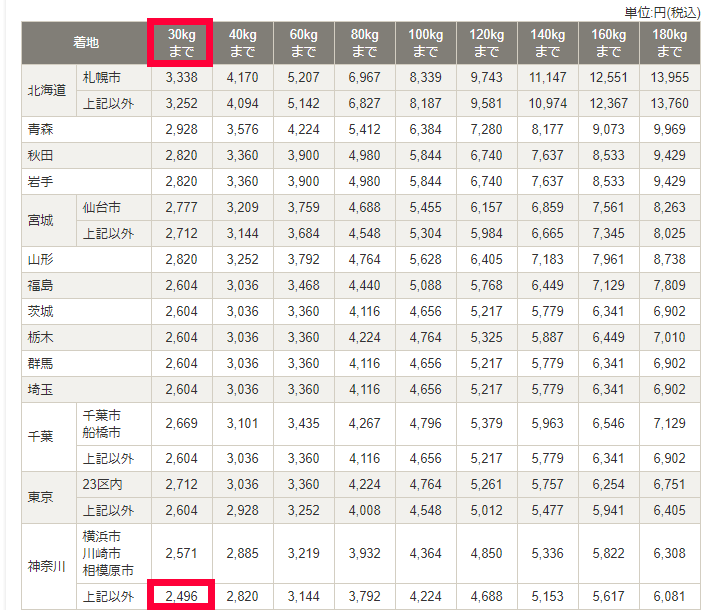This screenshot has height=610, width=709.
Task: Click the 仙台市 city label
Action: pyautogui.click(x=102, y=207)
